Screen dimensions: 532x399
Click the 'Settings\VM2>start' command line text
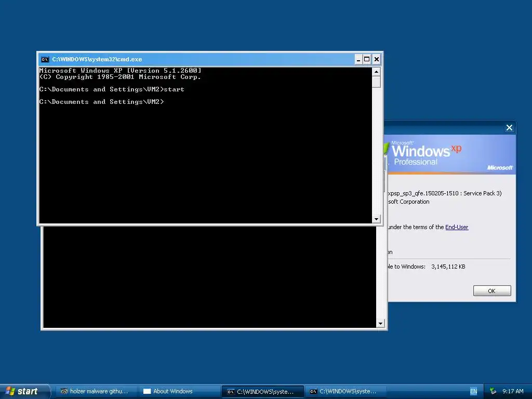pyautogui.click(x=147, y=89)
